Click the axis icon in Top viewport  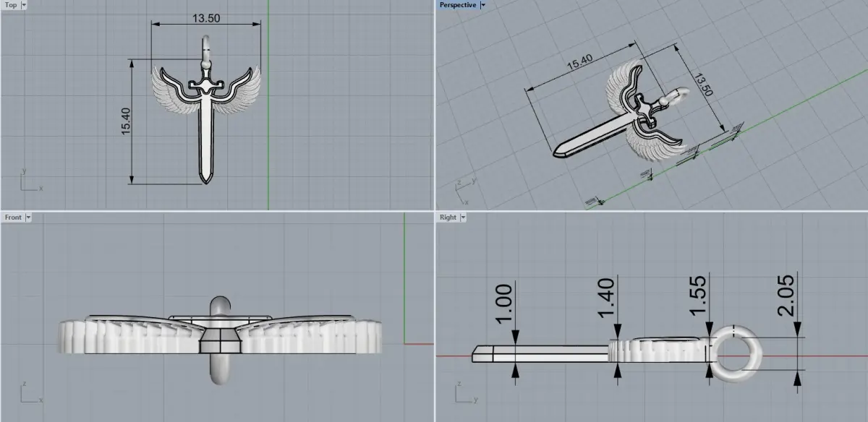pyautogui.click(x=30, y=181)
